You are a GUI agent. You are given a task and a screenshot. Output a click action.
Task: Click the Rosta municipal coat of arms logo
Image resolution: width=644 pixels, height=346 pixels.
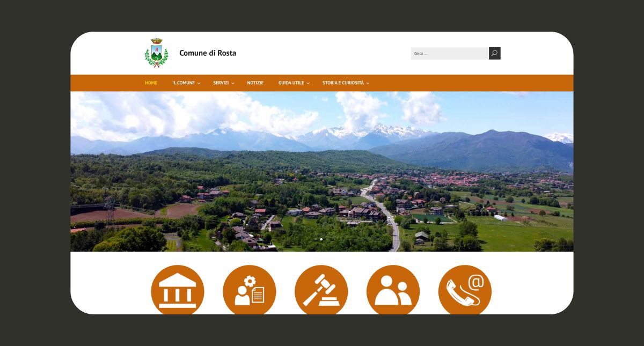[x=156, y=53]
